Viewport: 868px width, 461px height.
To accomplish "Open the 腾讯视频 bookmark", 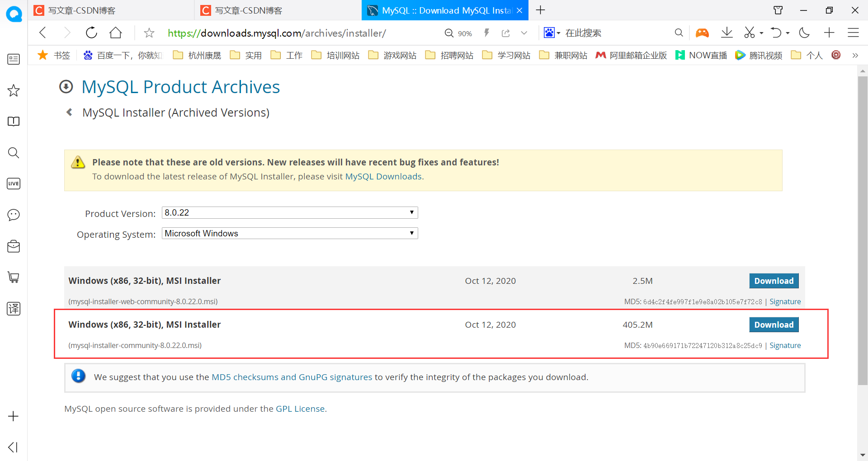I will (x=759, y=55).
